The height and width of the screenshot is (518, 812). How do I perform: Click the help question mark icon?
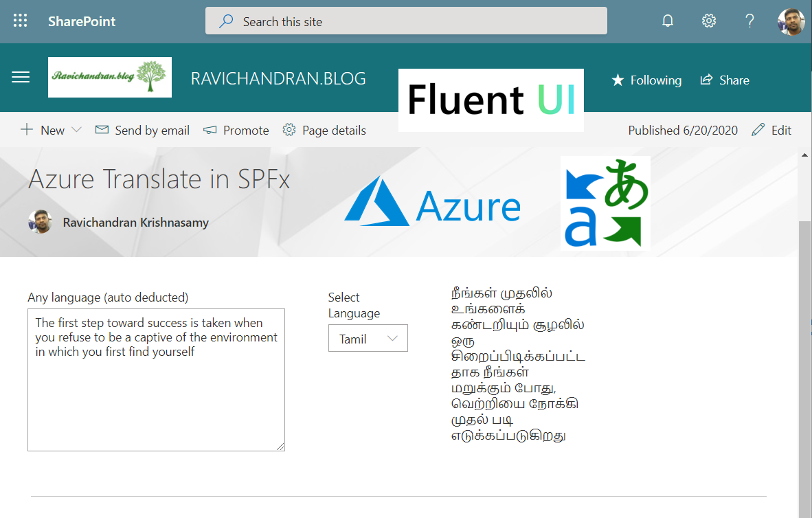pyautogui.click(x=750, y=21)
